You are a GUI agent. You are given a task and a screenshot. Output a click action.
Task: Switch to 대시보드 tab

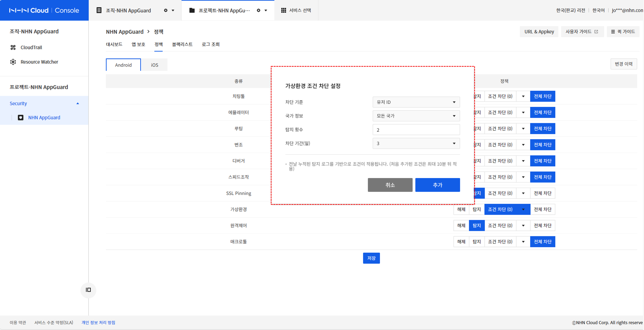click(114, 44)
